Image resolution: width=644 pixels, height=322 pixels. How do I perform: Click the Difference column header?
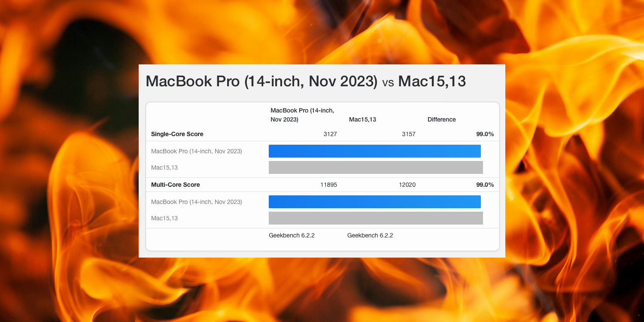pyautogui.click(x=441, y=119)
